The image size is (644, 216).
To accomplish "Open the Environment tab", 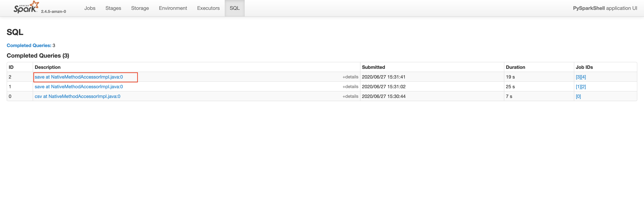I will 173,8.
